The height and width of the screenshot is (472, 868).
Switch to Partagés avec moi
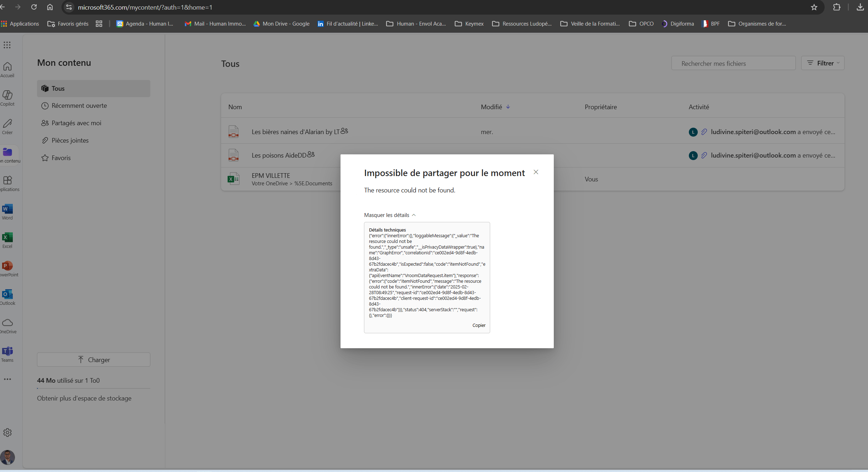[76, 123]
